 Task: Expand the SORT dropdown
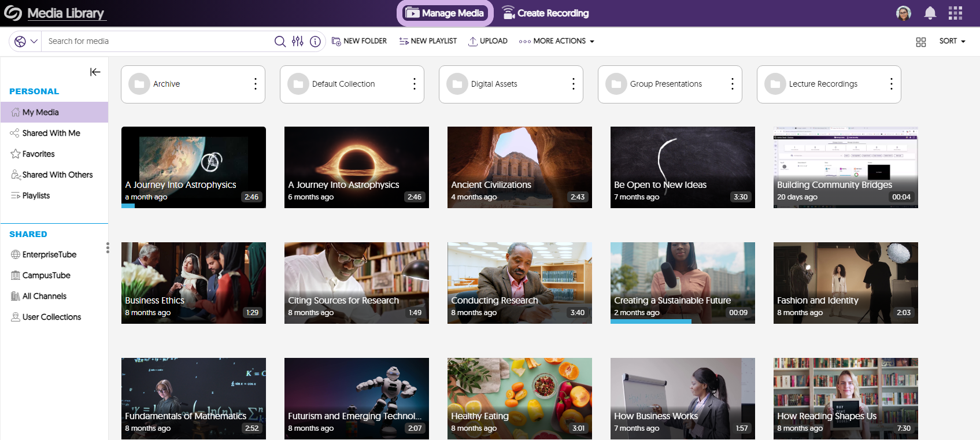(952, 41)
